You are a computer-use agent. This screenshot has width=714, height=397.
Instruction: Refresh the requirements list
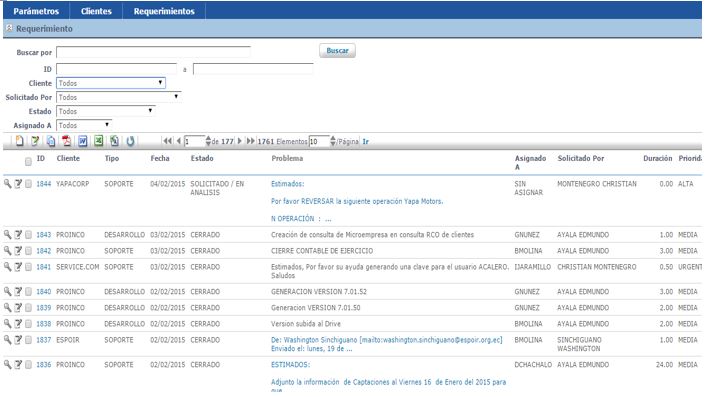(130, 141)
